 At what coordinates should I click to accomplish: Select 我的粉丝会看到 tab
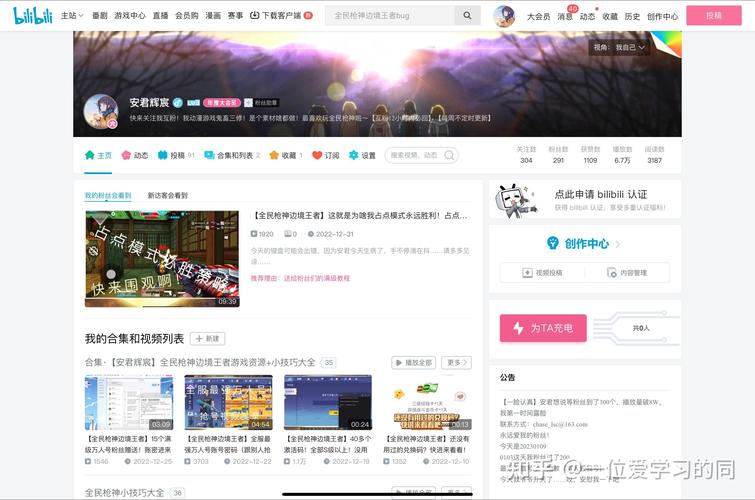coord(108,196)
